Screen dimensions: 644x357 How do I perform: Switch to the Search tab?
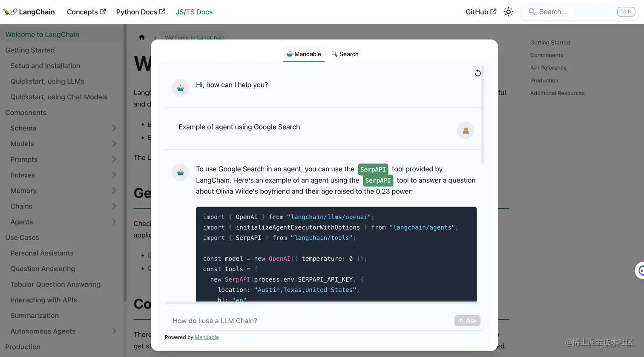pos(345,54)
